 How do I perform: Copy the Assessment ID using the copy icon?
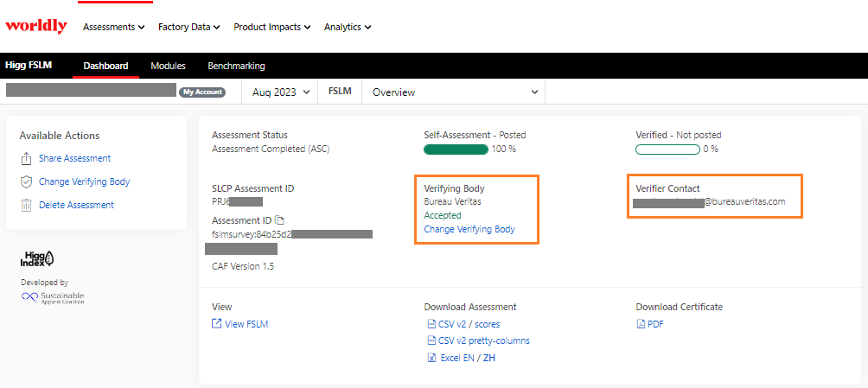279,220
